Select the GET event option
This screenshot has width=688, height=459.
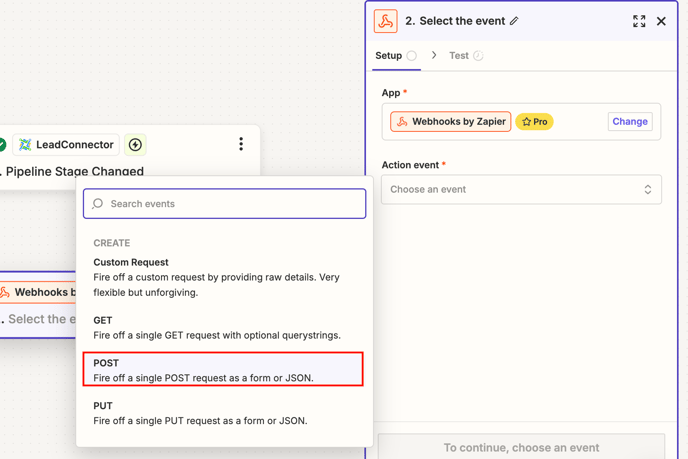pyautogui.click(x=223, y=328)
